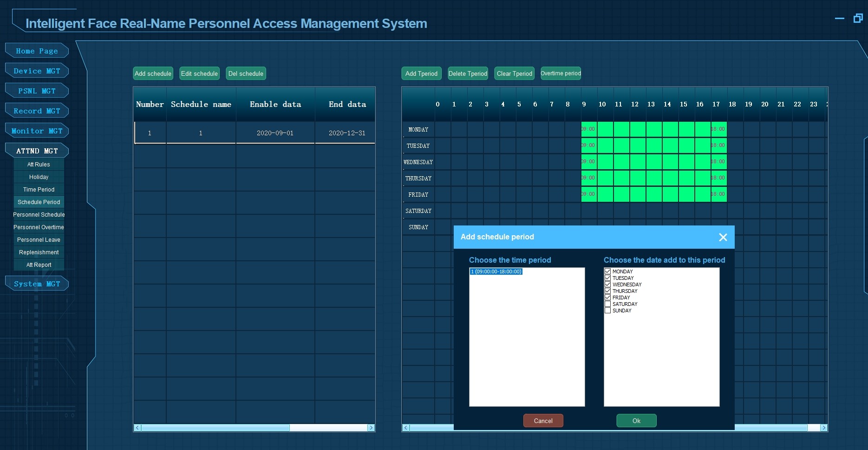Click left arrow of schedule list scrollbar
The width and height of the screenshot is (868, 450).
137,428
